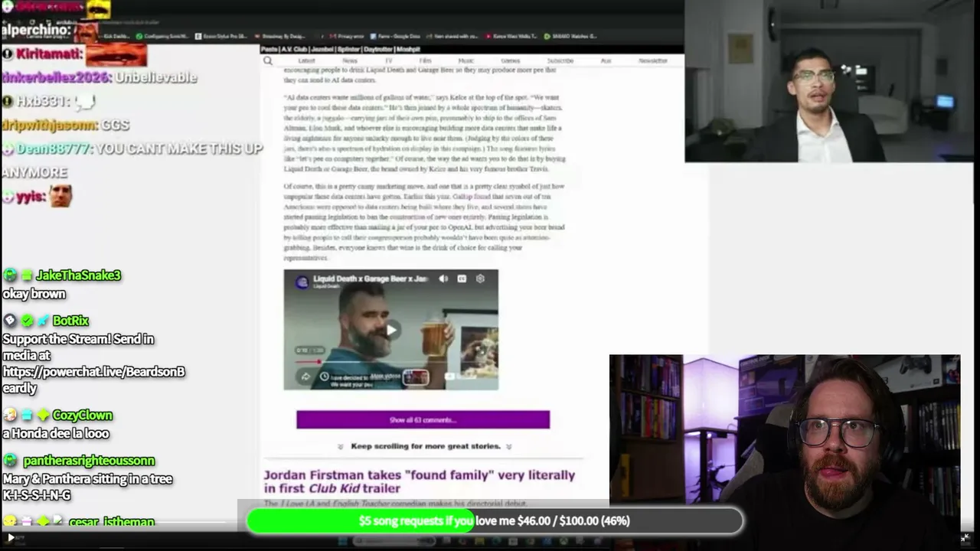980x551 pixels.
Task: Open the embedded video settings gear
Action: pos(480,279)
